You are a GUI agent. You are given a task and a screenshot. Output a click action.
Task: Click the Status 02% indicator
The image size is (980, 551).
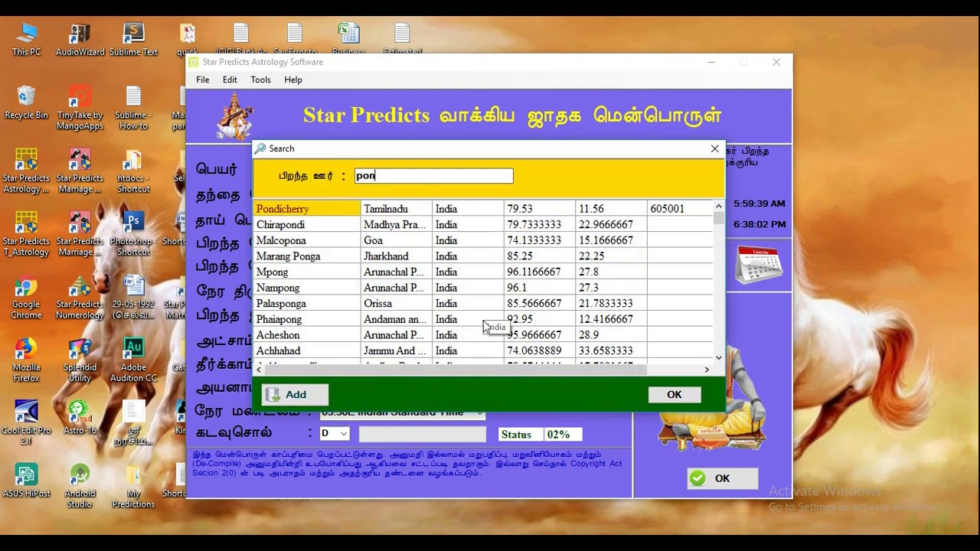click(540, 435)
